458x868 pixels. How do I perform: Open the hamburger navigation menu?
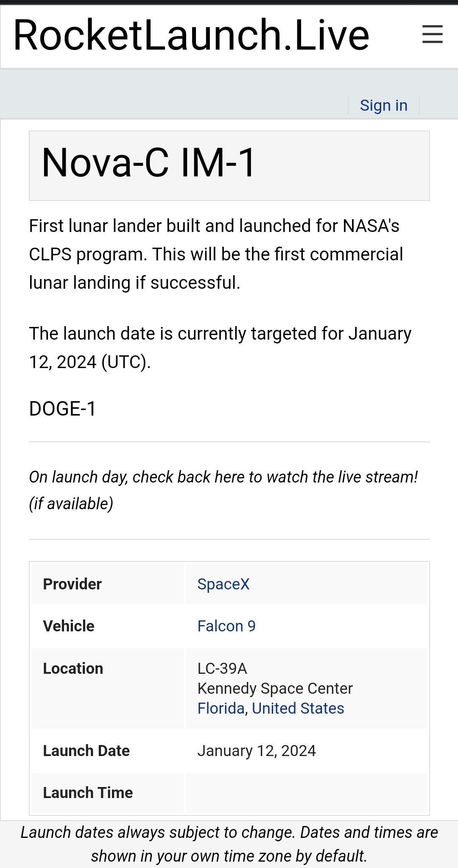432,34
